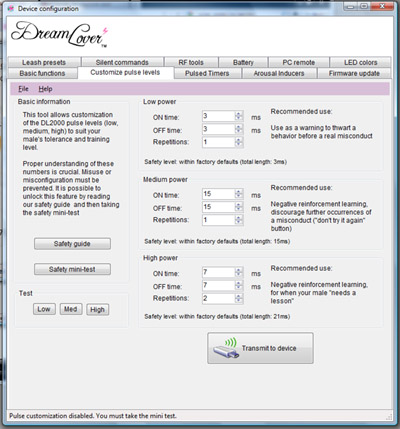Adjust Medium power Repetitions stepper

pos(239,220)
